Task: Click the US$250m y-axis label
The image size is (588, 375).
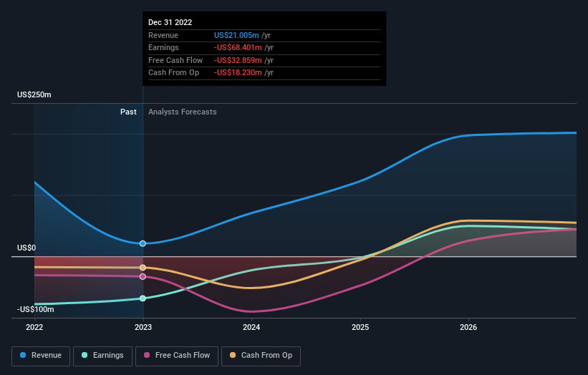Action: [x=34, y=94]
